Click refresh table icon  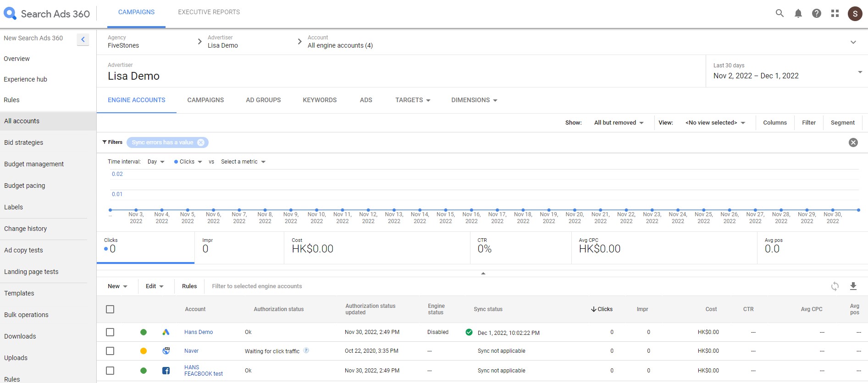point(835,286)
